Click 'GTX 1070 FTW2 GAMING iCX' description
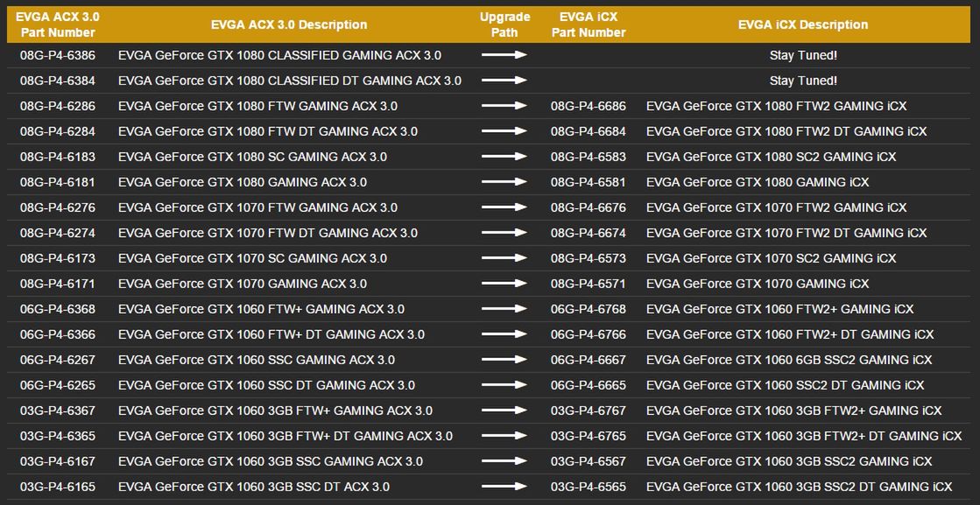This screenshot has width=980, height=505. coord(776,207)
